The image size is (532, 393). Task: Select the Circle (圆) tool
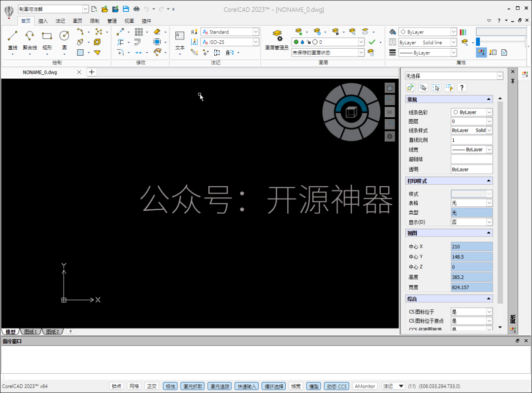64,40
